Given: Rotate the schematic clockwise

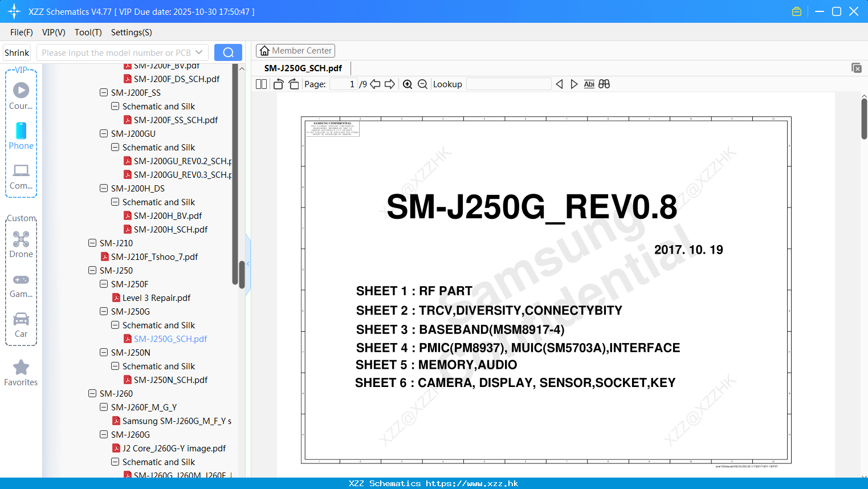Looking at the screenshot, I should 294,84.
